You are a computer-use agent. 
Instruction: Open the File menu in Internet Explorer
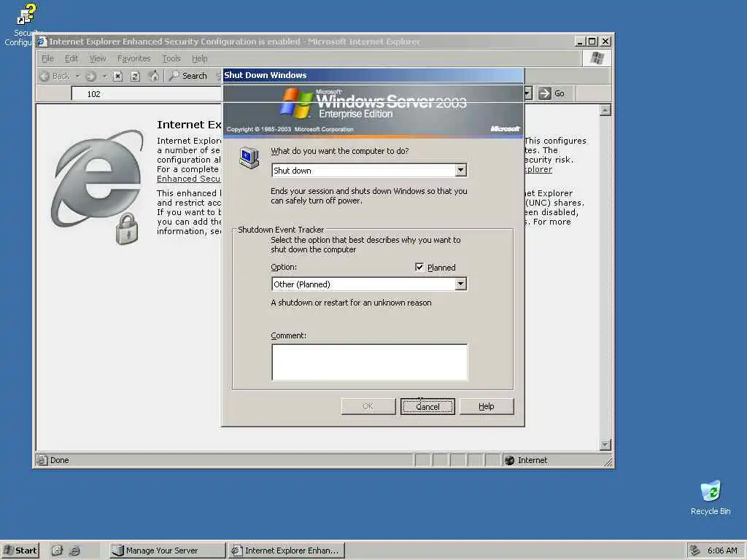(47, 58)
